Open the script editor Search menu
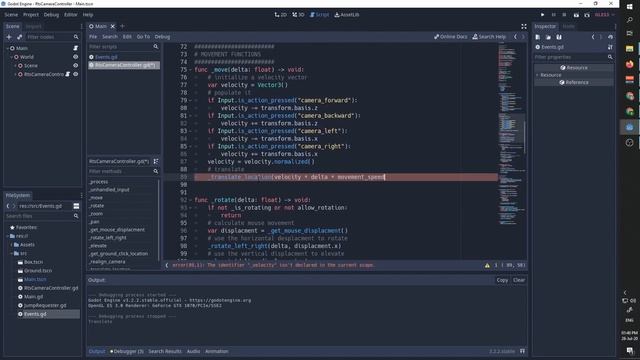Screen dimensions: 640x360 (110, 37)
